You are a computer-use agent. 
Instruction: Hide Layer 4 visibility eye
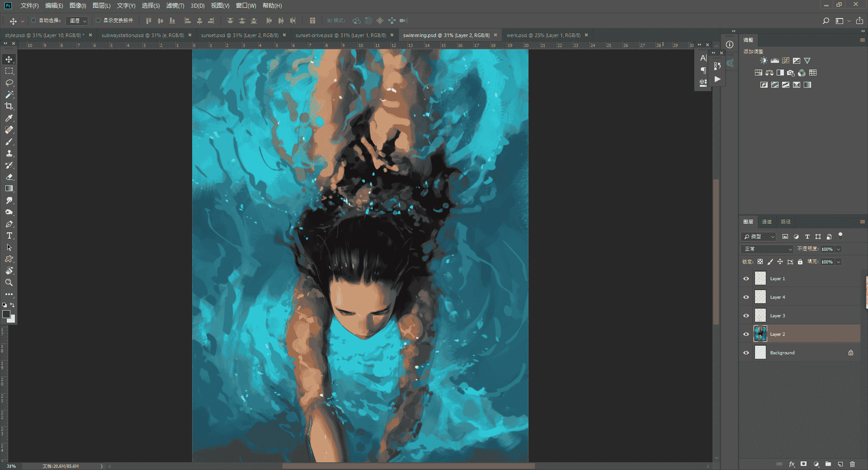click(x=746, y=297)
